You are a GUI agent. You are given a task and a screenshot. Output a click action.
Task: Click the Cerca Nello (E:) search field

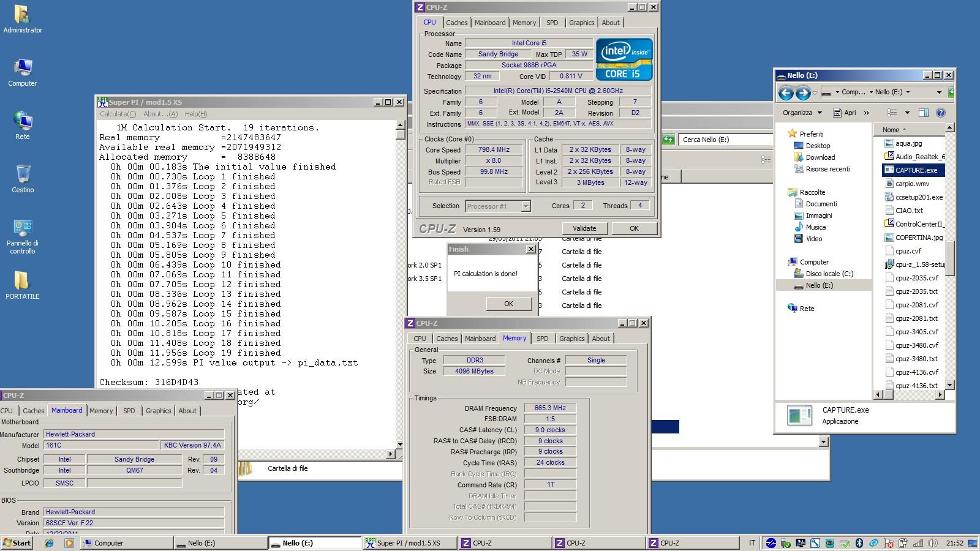726,140
